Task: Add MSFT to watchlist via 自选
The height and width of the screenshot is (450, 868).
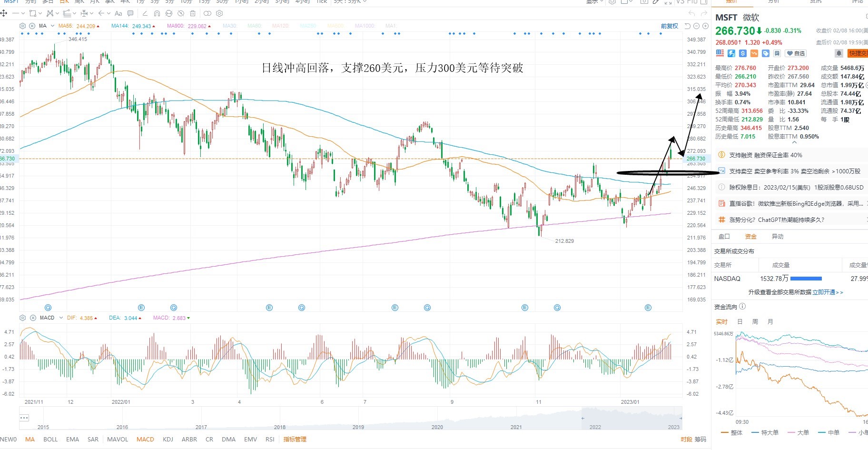Action: (x=796, y=53)
